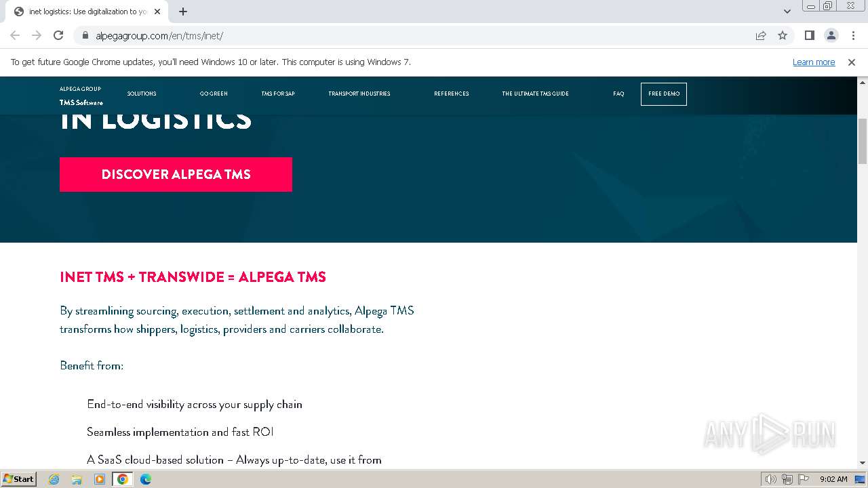Select the inet logistics browser tab
The height and width of the screenshot is (488, 868).
[x=86, y=12]
